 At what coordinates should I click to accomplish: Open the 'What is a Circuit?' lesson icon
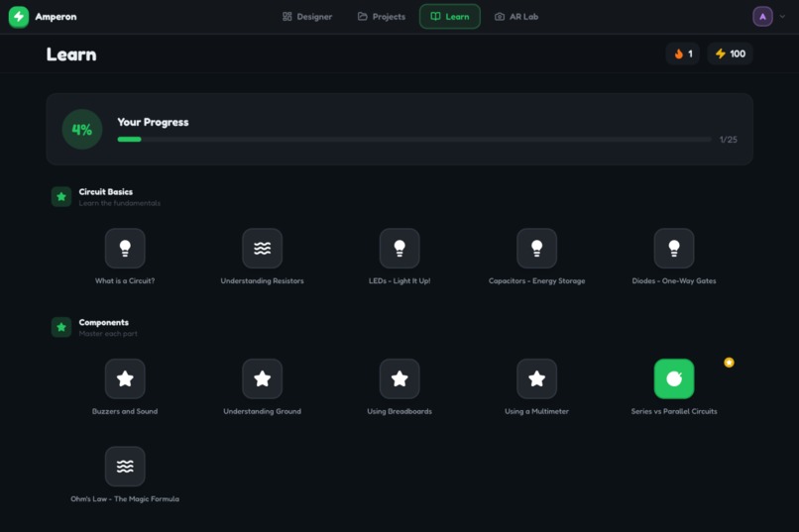pos(125,249)
